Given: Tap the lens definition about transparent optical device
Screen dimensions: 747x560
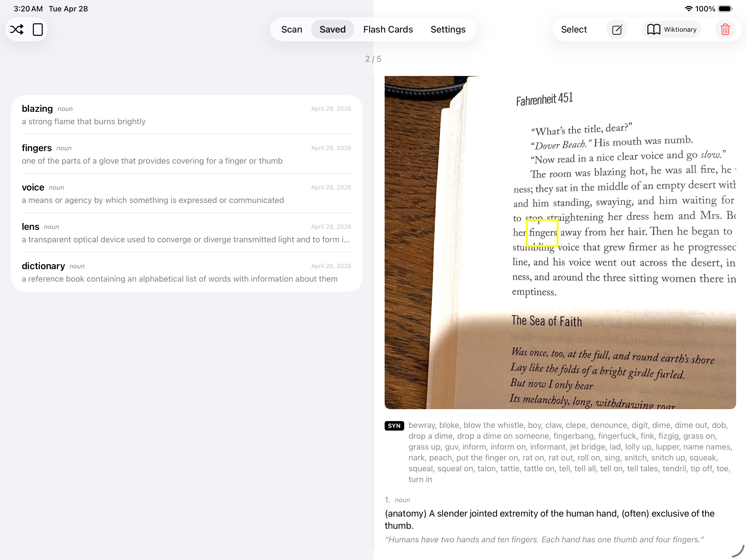Looking at the screenshot, I should pyautogui.click(x=186, y=240).
